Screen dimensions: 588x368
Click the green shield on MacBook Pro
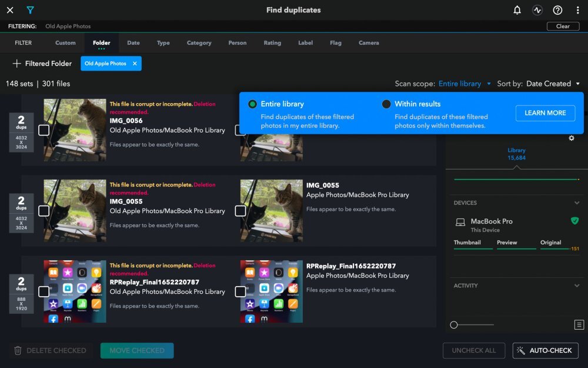574,221
